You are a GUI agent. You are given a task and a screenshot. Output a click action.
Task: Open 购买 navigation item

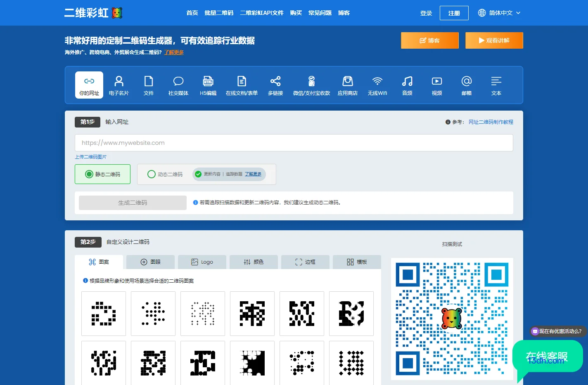tap(296, 13)
